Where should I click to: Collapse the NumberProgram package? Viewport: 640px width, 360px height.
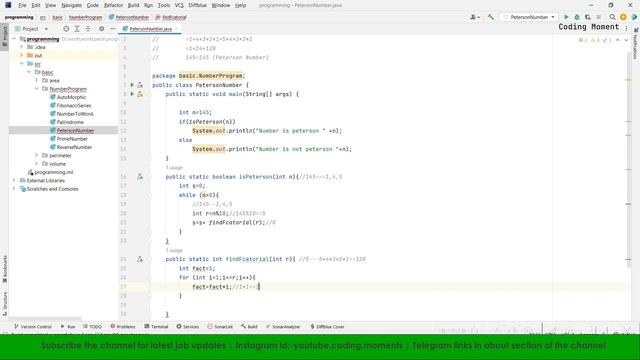pyautogui.click(x=36, y=89)
